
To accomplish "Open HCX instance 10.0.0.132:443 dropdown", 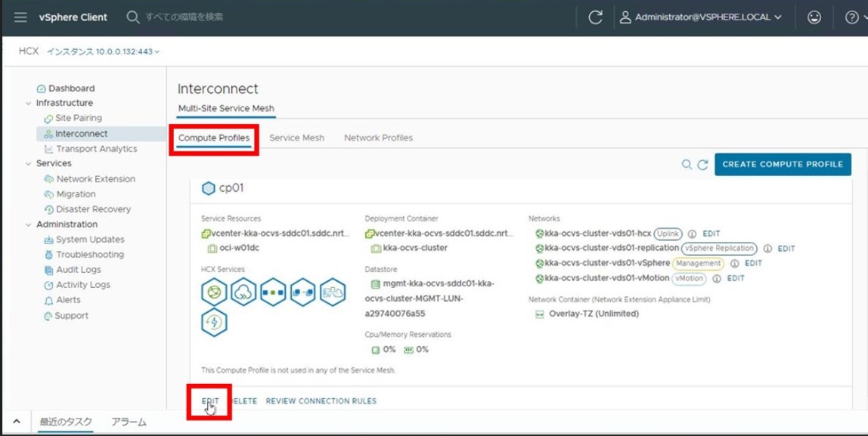I will (103, 51).
